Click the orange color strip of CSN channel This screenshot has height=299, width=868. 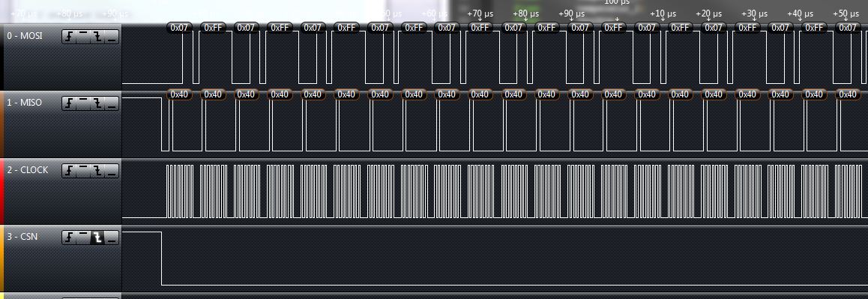tap(1, 259)
